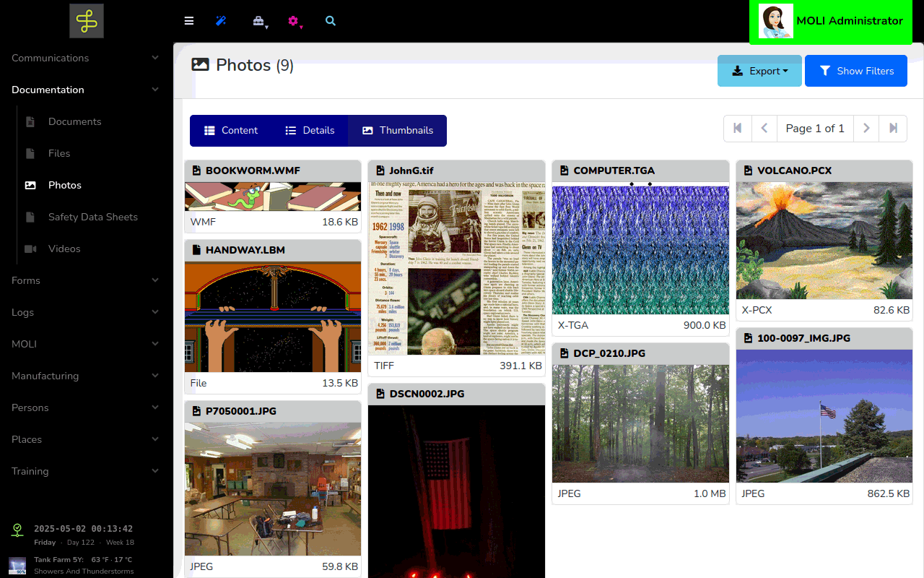
Task: Open the toolbox dropdown in the top toolbar
Action: [258, 21]
